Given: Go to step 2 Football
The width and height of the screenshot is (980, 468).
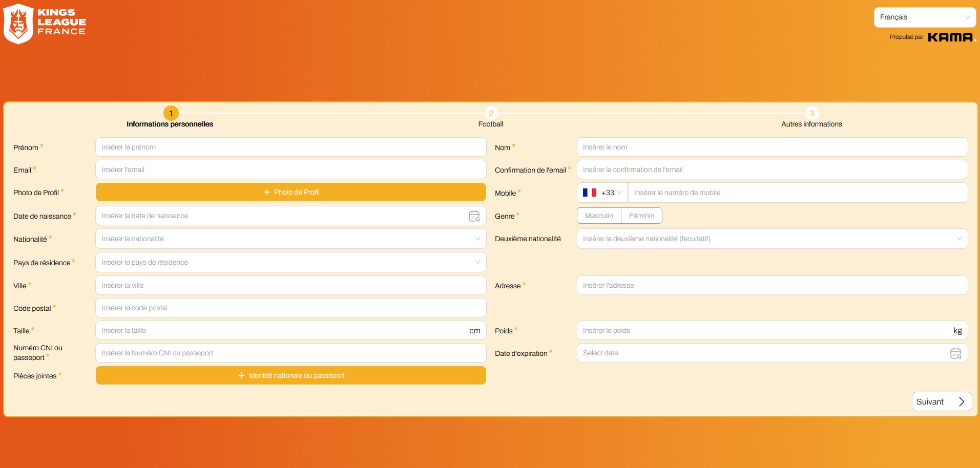Looking at the screenshot, I should pos(491,114).
